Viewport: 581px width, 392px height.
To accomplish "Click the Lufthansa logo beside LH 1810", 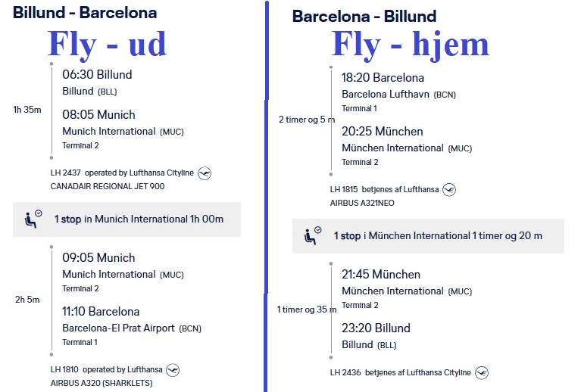I will click(173, 370).
